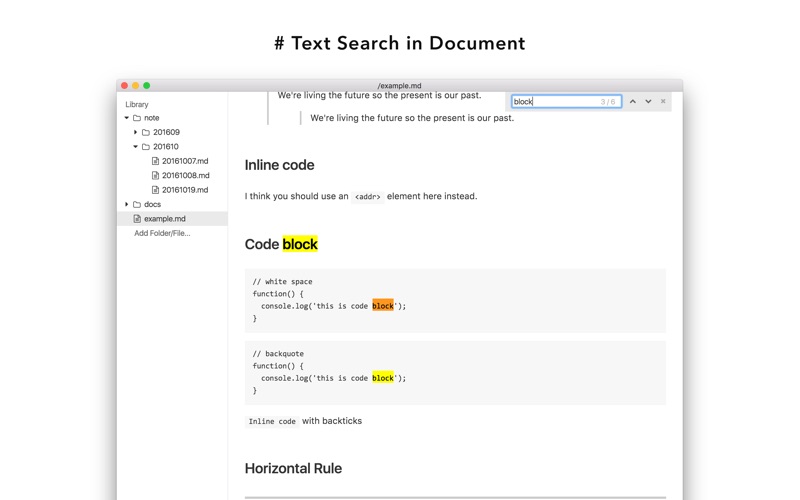Click the Library sidebar heading
This screenshot has width=800, height=500.
137,104
